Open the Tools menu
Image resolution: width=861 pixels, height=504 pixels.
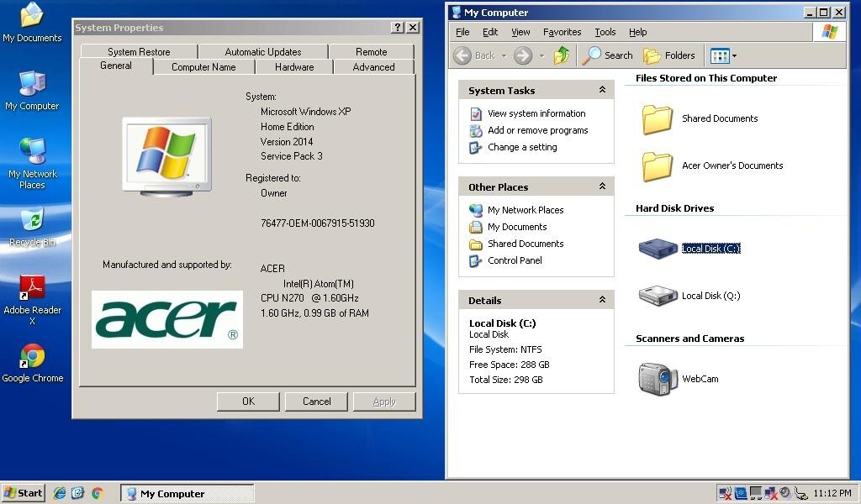(x=605, y=33)
